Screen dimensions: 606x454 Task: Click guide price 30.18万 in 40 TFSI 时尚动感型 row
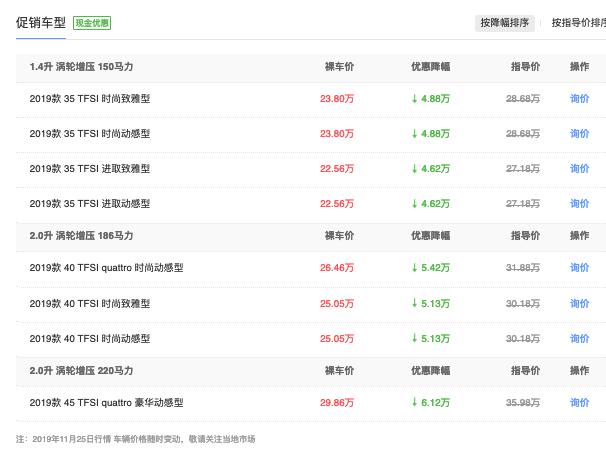coord(523,338)
